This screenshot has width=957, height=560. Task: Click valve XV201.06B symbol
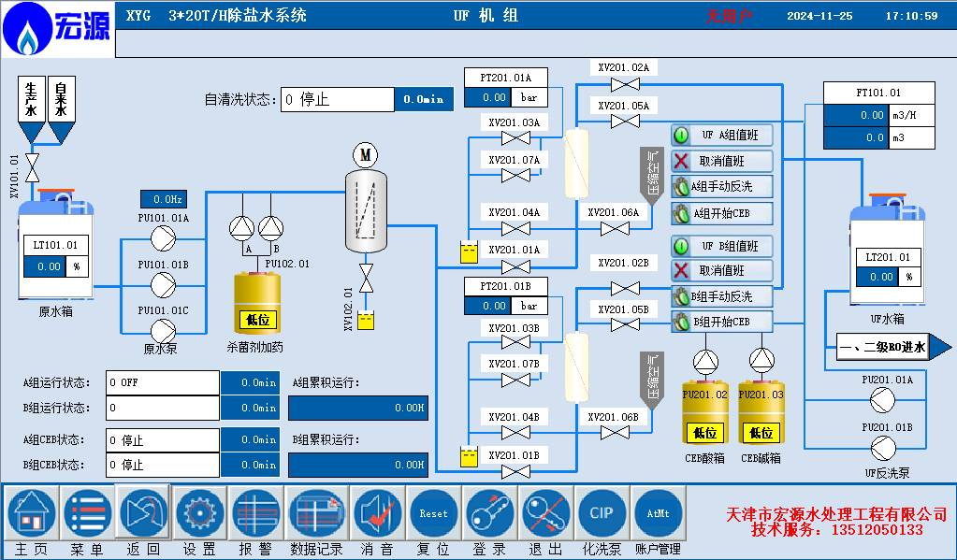615,433
